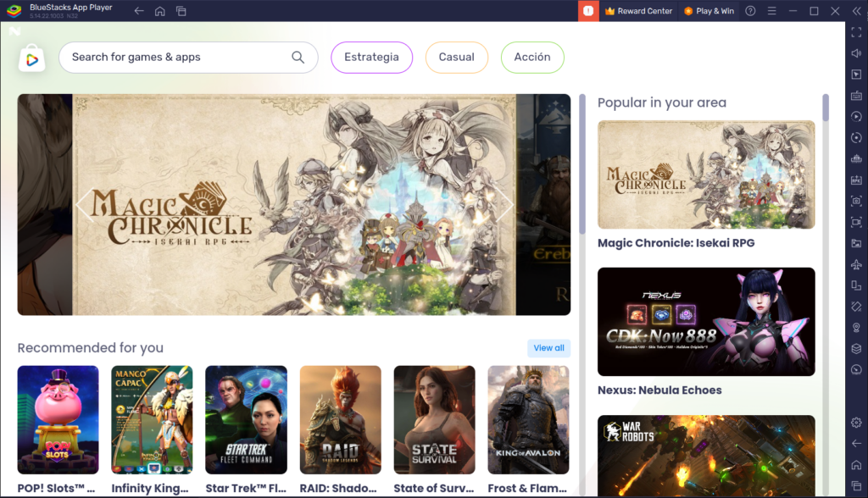Open the media folder icon
The width and height of the screenshot is (868, 498).
tap(856, 243)
